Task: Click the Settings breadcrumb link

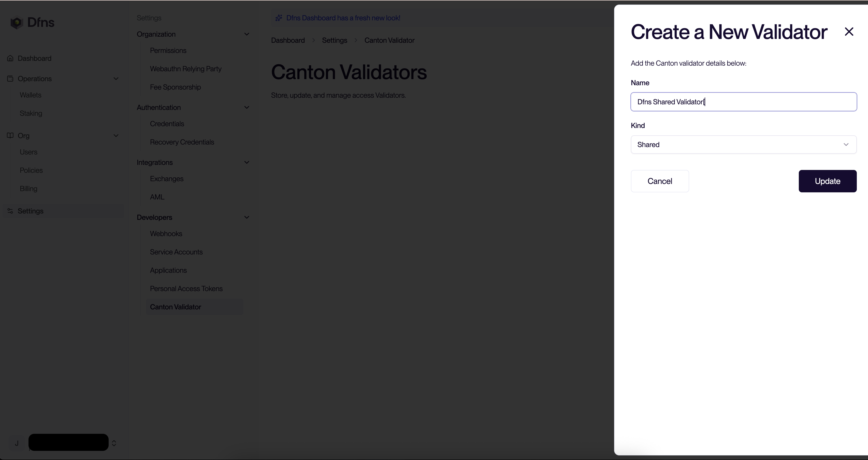Action: (x=334, y=40)
